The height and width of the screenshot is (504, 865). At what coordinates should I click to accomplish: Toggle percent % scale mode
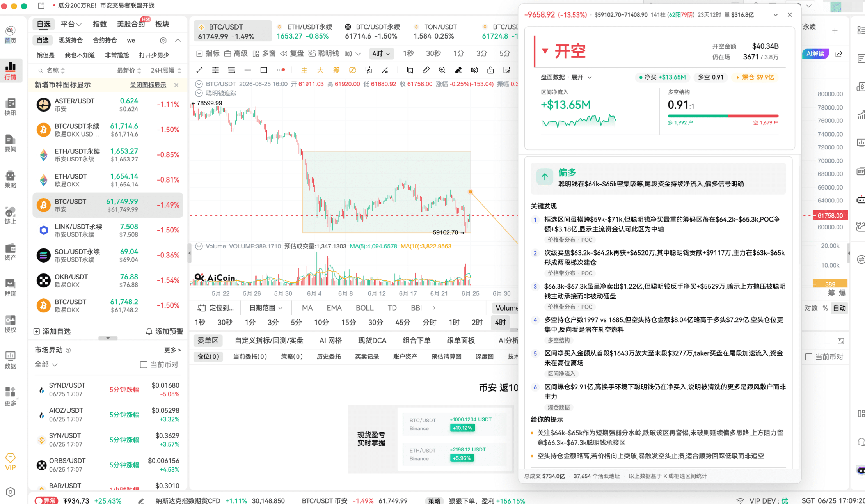point(825,308)
